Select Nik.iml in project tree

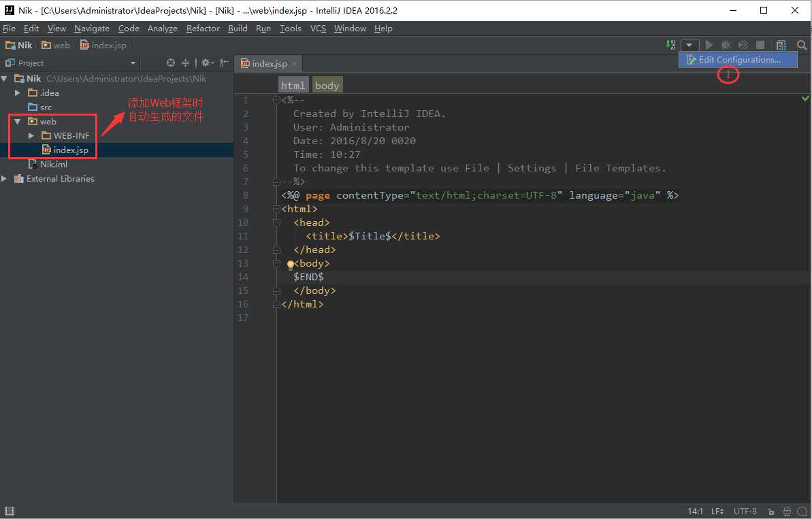point(48,164)
